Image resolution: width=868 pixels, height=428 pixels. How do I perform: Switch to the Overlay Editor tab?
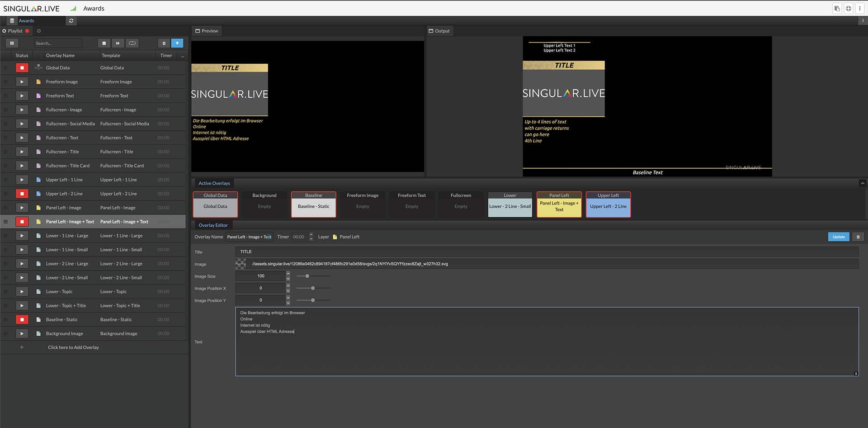click(213, 225)
